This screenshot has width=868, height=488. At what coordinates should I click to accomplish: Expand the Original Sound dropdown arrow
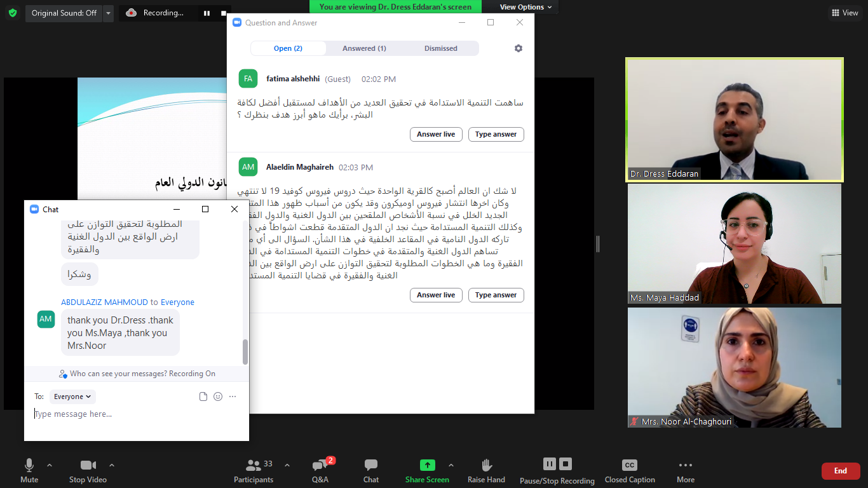pos(108,13)
